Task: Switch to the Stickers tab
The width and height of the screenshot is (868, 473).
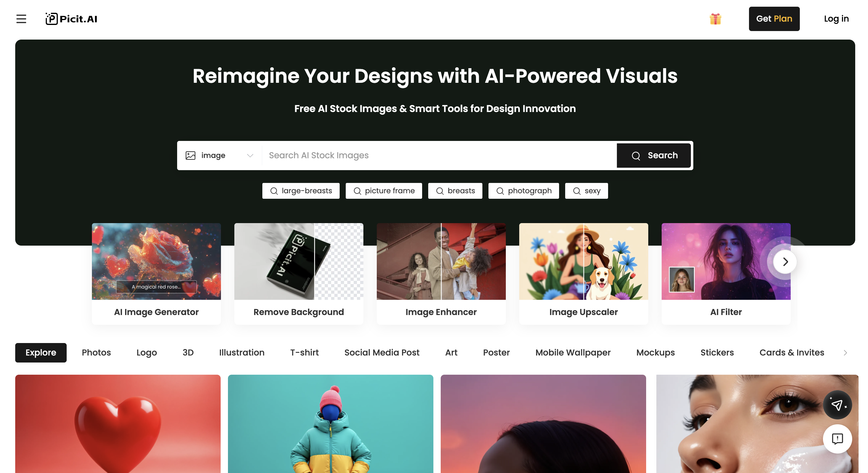Action: click(717, 352)
